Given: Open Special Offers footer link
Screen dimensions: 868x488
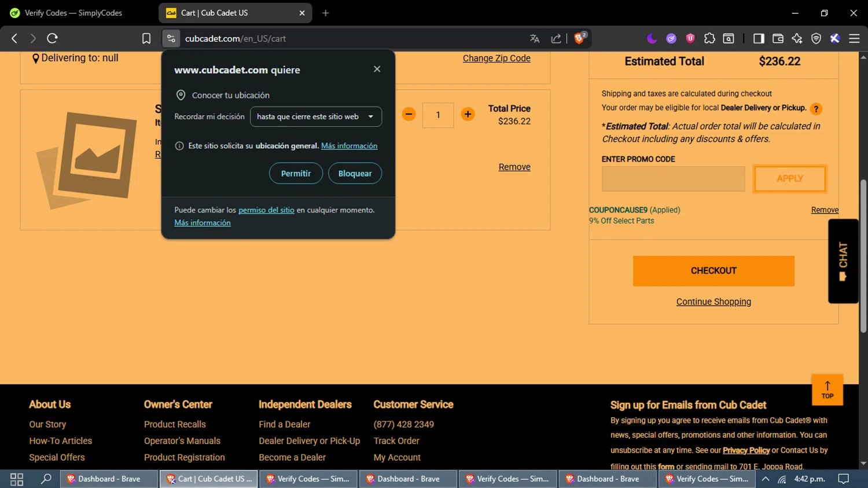Looking at the screenshot, I should coord(57,457).
